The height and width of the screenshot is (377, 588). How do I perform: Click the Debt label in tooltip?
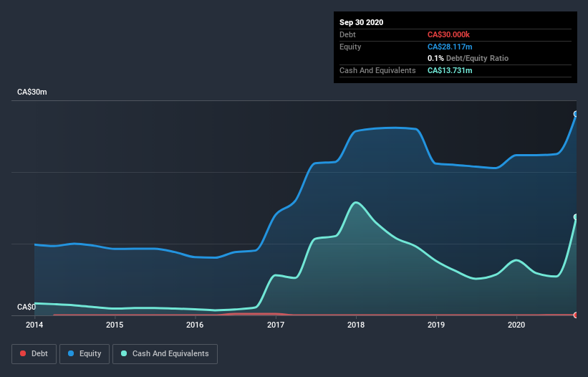347,34
